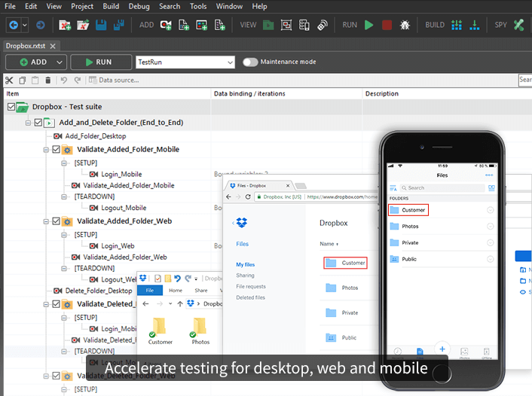The image size is (532, 396).
Task: Uncheck the Validate_Added_Folder_Web checkbox
Action: (56, 221)
